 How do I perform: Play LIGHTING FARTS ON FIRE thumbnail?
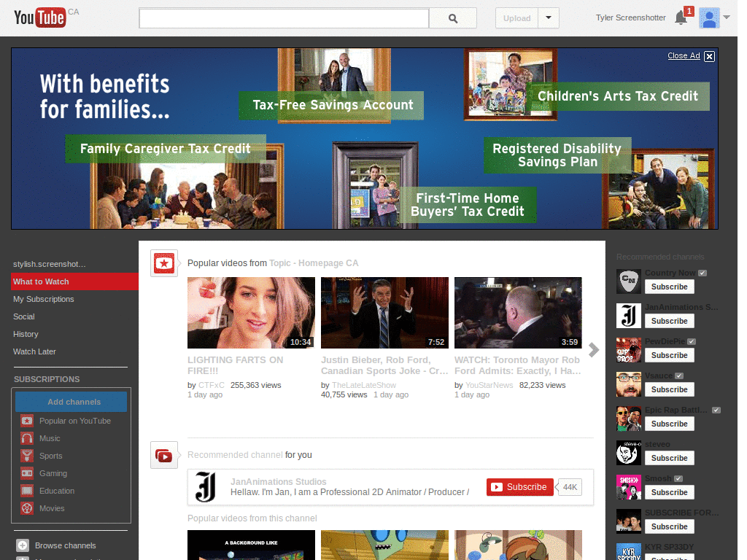click(x=251, y=313)
